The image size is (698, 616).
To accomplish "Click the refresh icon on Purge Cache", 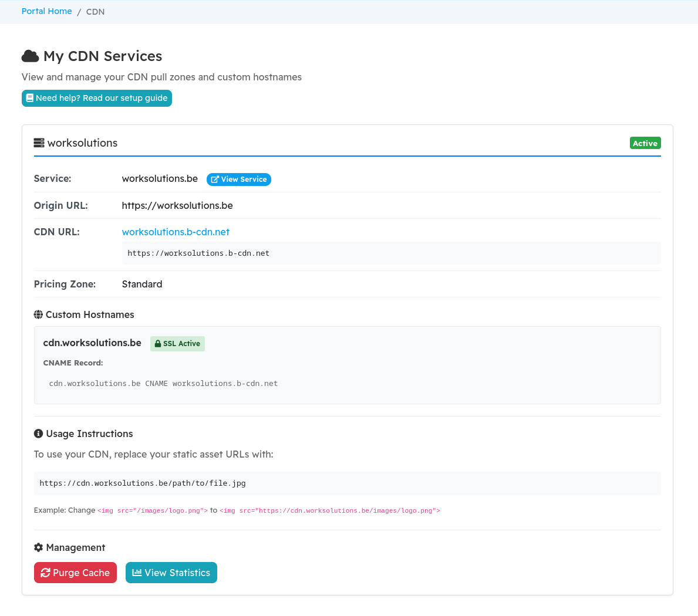I will [45, 573].
